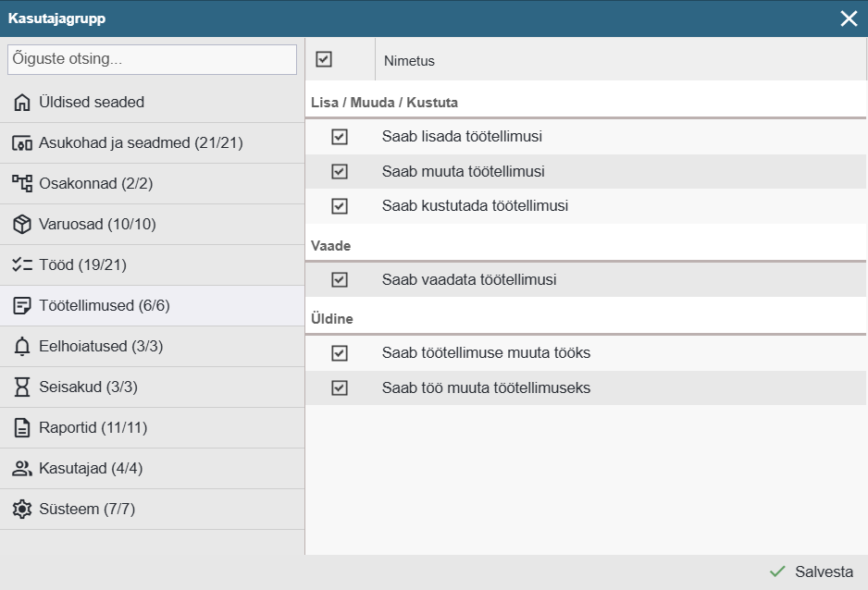Toggle the select-all checkbox in header
This screenshot has width=868, height=590.
click(x=324, y=59)
